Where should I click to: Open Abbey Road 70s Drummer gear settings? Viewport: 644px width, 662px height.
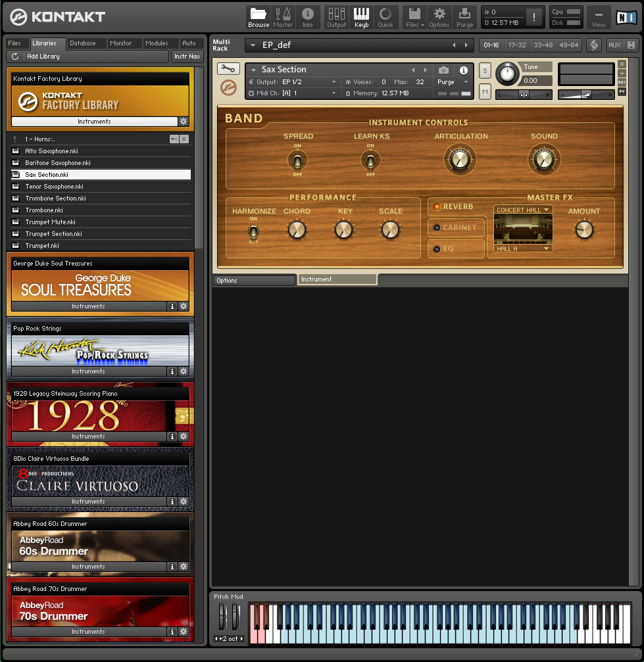[x=184, y=632]
